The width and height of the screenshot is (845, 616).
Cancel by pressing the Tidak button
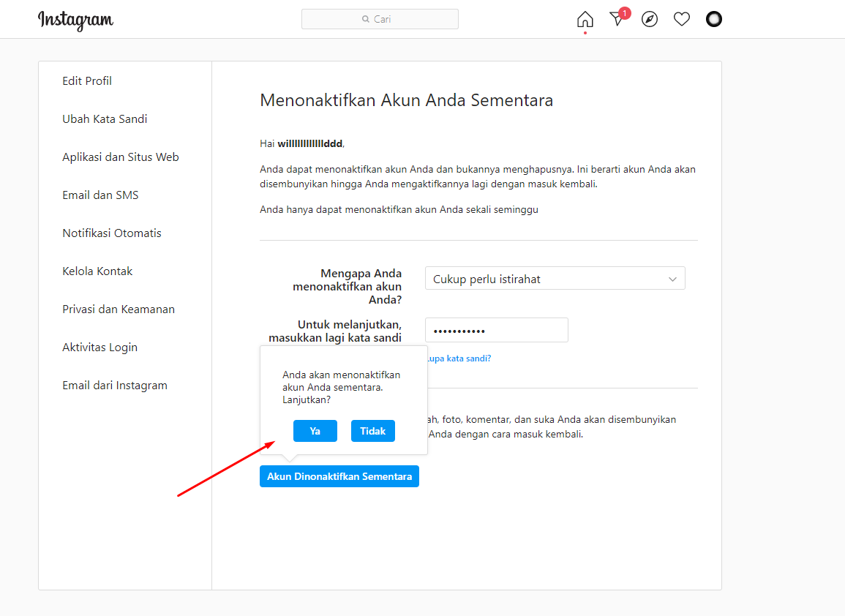coord(373,431)
